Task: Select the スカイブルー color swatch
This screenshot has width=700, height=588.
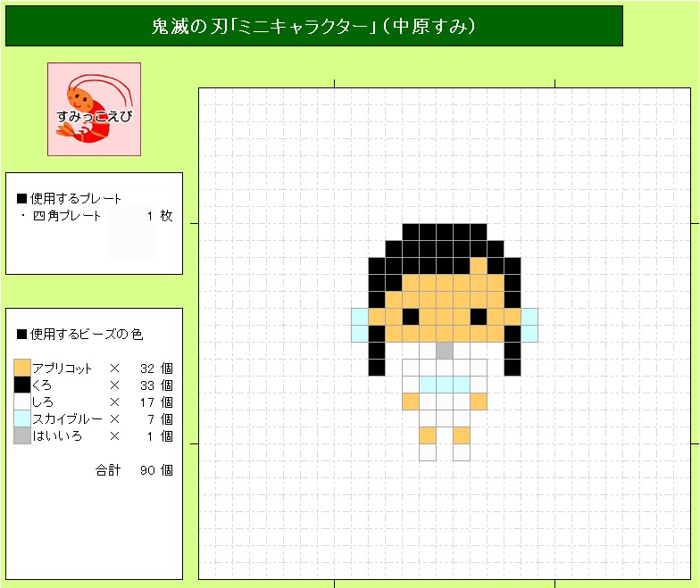Action: pyautogui.click(x=21, y=418)
